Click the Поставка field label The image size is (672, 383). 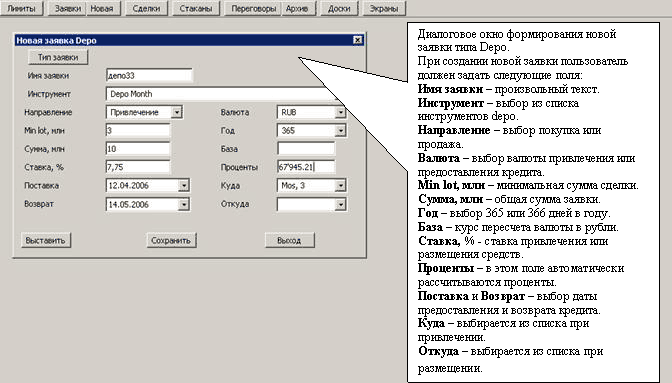coord(42,186)
